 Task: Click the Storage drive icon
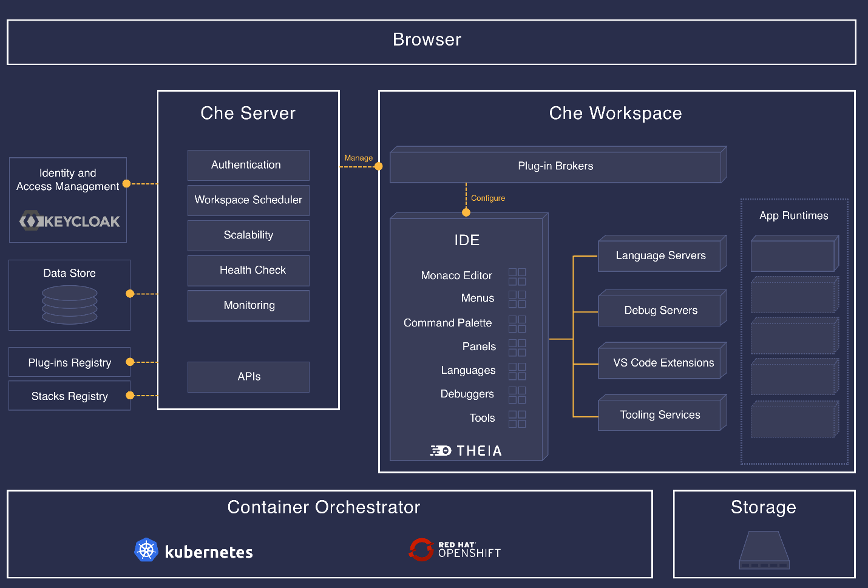pyautogui.click(x=764, y=550)
